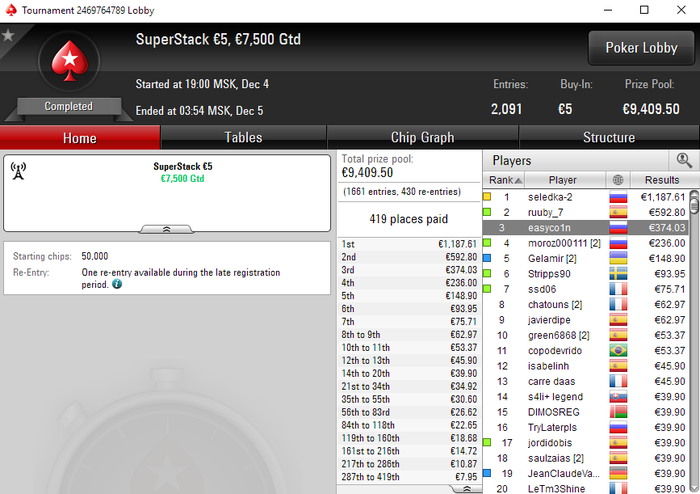Click the Poker Lobby button
This screenshot has width=700, height=494.
coord(641,48)
